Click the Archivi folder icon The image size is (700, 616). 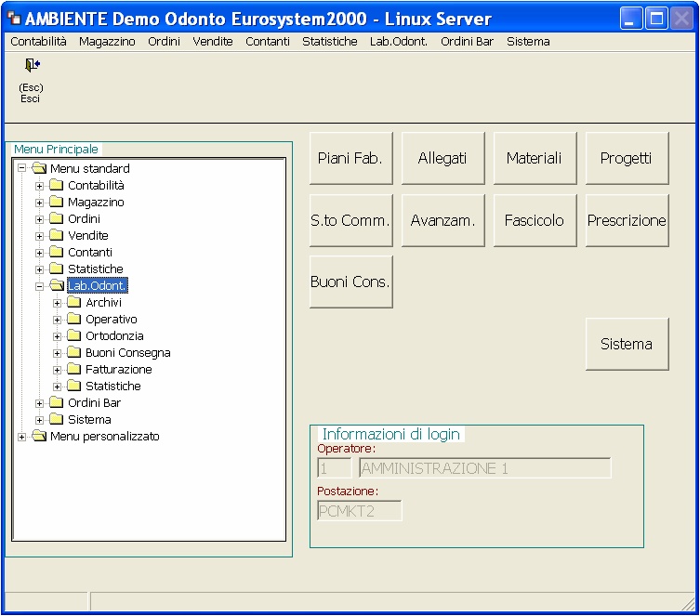tap(74, 302)
